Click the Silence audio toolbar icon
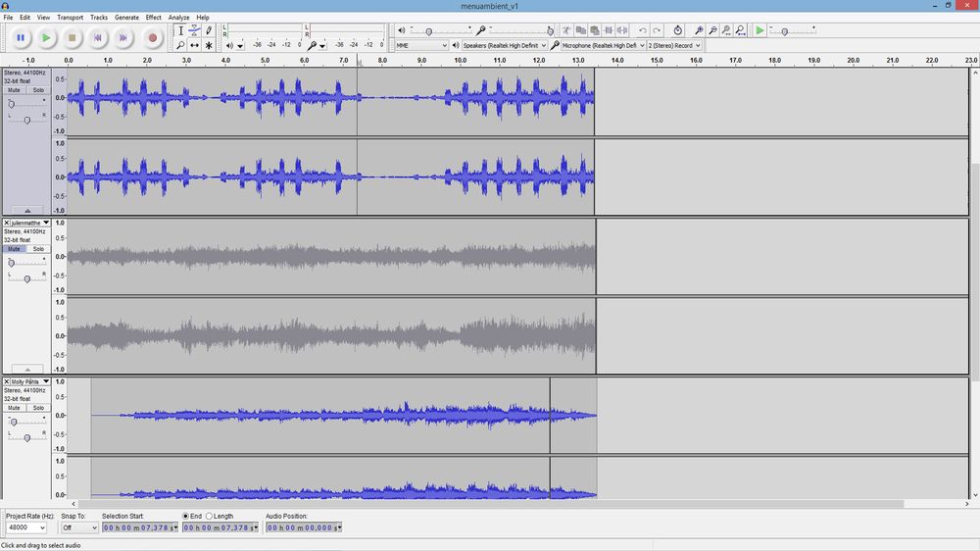 (622, 30)
